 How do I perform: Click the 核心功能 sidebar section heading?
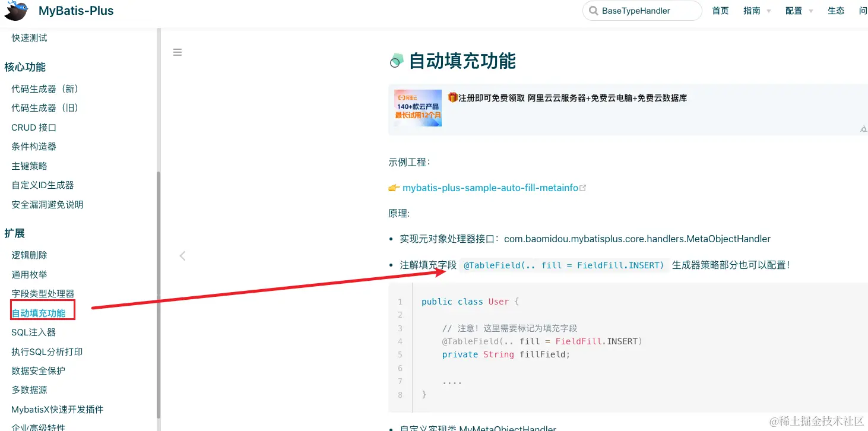[25, 67]
